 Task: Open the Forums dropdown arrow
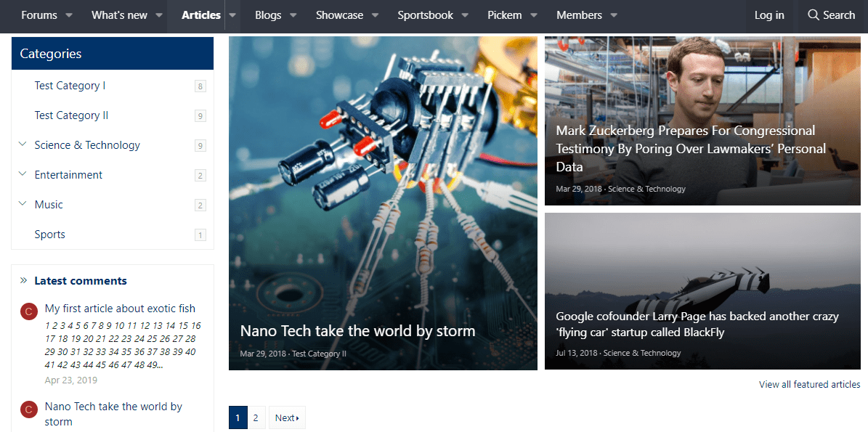pyautogui.click(x=69, y=15)
